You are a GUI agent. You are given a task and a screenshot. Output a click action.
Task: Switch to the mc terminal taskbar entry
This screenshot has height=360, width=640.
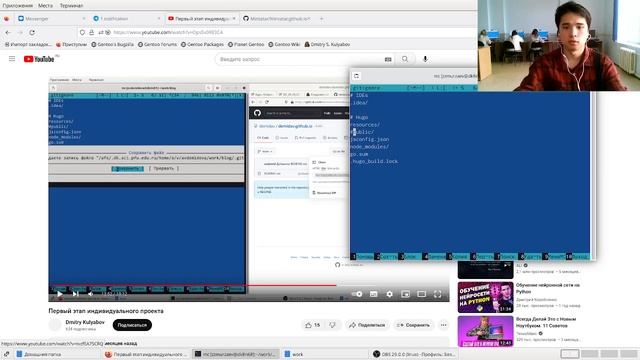click(236, 354)
